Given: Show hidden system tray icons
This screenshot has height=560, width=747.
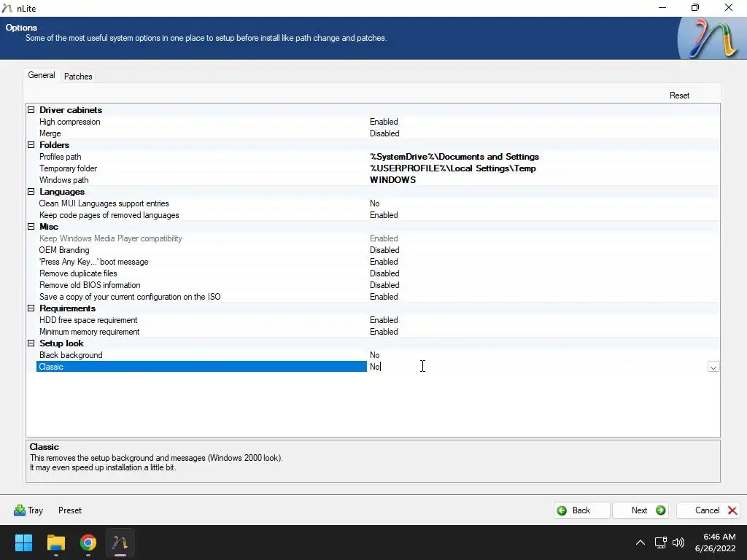Looking at the screenshot, I should (640, 542).
